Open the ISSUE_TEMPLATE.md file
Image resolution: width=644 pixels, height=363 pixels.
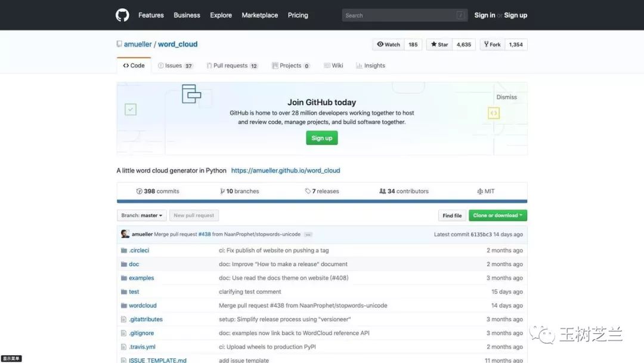(157, 360)
